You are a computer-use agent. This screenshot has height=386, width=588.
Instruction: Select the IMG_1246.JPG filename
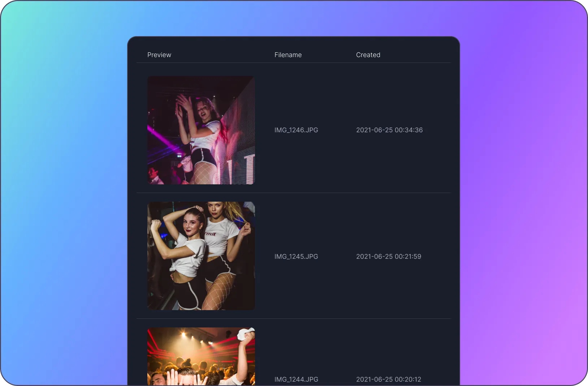coord(296,130)
